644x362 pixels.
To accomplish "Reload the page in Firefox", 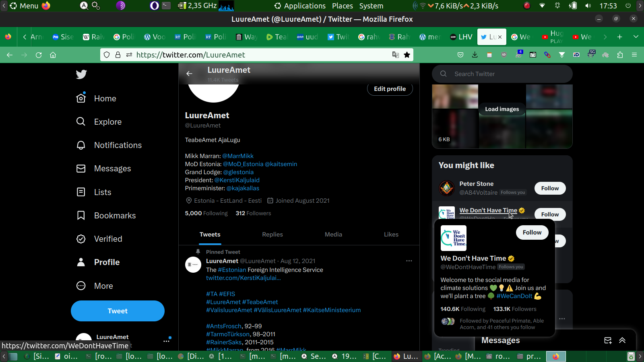I will click(x=39, y=55).
